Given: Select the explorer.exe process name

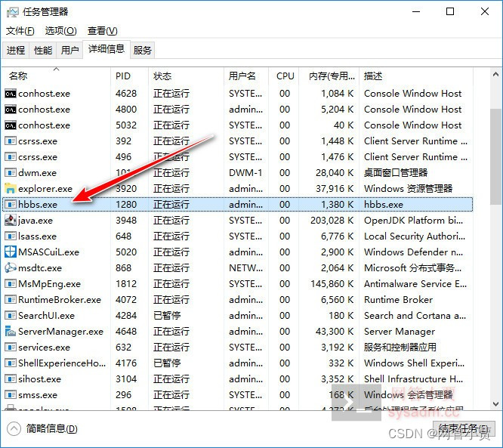Looking at the screenshot, I should pyautogui.click(x=45, y=189).
